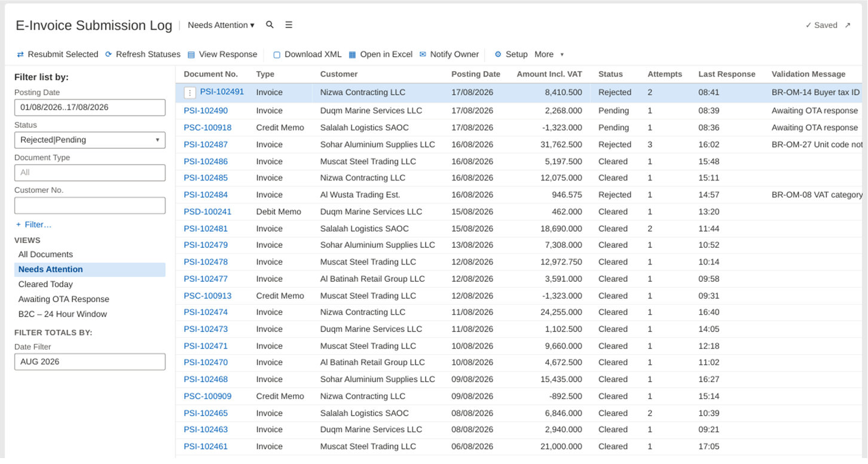The image size is (868, 464).
Task: Open the Status filter dropdown
Action: point(90,140)
